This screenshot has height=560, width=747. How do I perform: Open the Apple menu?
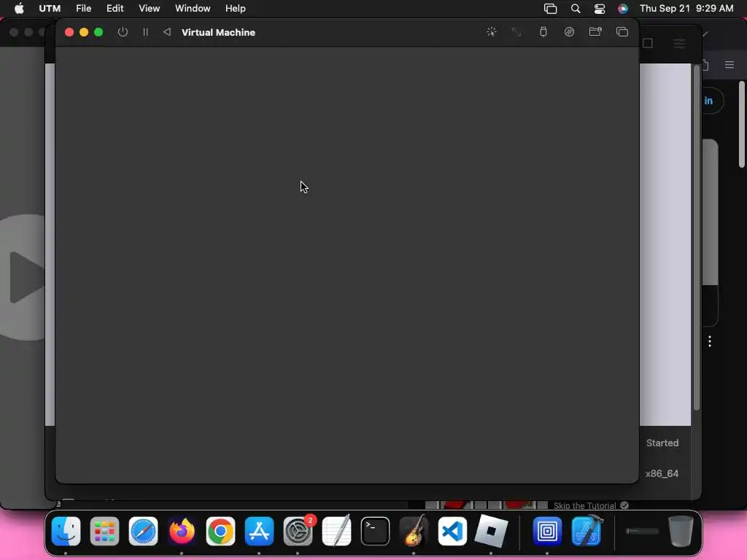[19, 9]
